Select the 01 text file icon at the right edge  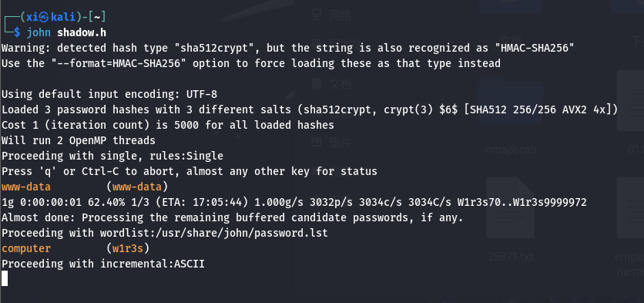[630, 101]
